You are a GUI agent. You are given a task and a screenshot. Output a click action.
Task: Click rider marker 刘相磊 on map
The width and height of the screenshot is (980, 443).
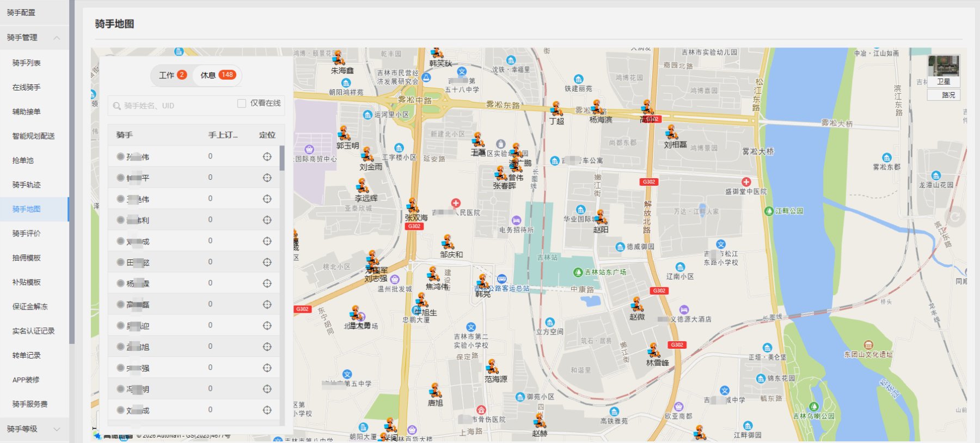coord(672,132)
